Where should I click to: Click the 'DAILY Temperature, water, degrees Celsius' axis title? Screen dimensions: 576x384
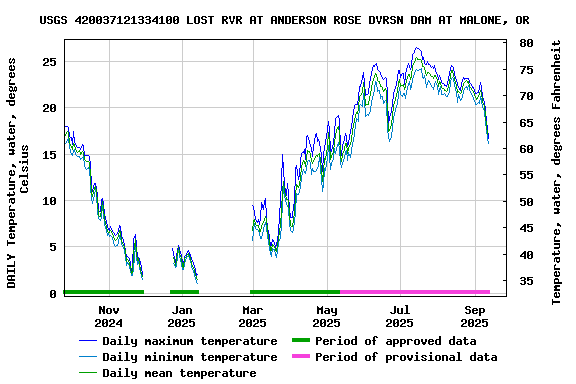18,173
